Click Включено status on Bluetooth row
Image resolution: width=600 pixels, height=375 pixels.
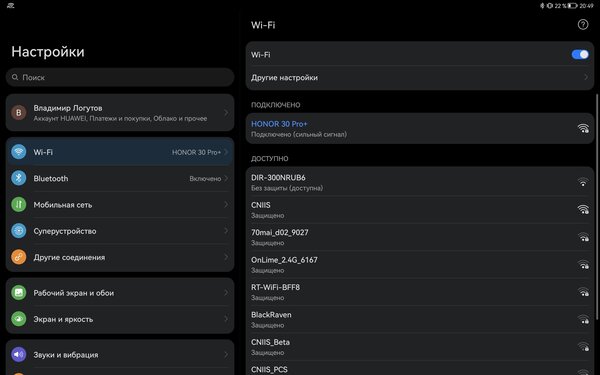[x=205, y=179]
